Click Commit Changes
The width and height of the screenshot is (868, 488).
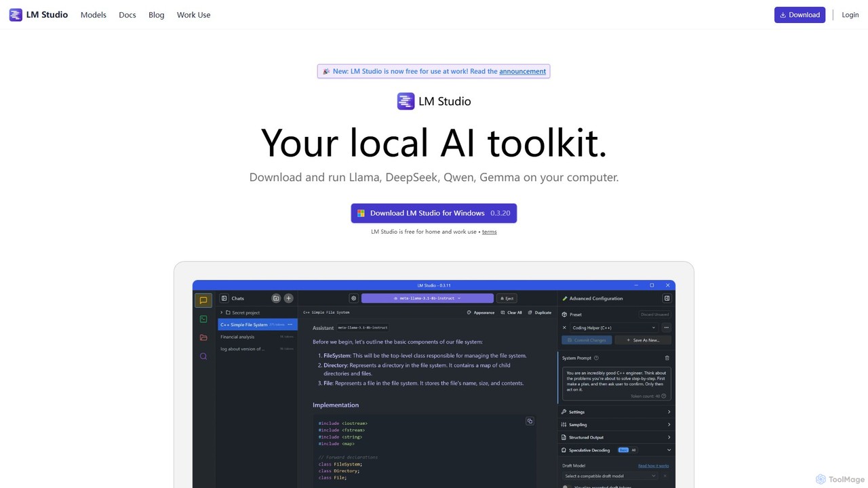click(x=587, y=340)
